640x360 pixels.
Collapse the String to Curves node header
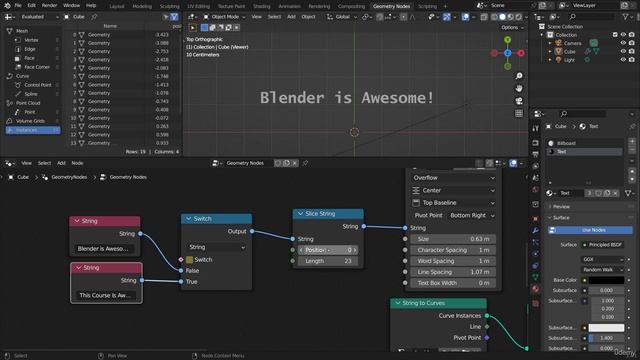(398, 303)
